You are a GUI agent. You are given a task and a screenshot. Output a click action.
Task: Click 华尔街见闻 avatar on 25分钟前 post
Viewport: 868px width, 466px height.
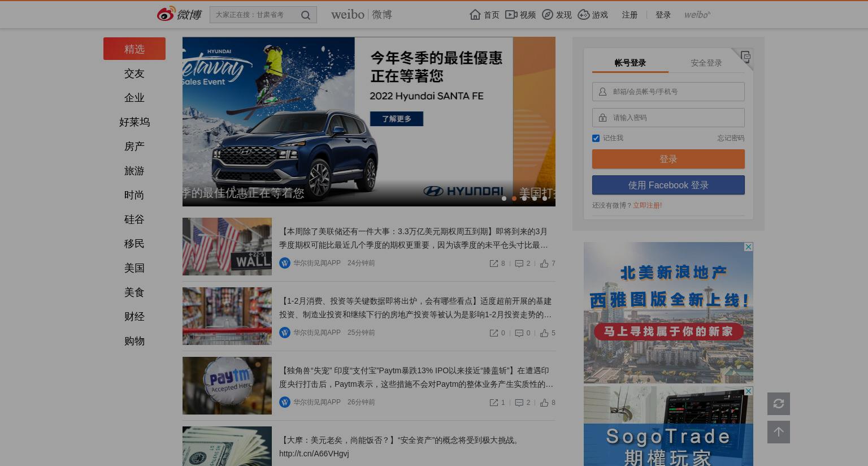[x=285, y=333]
